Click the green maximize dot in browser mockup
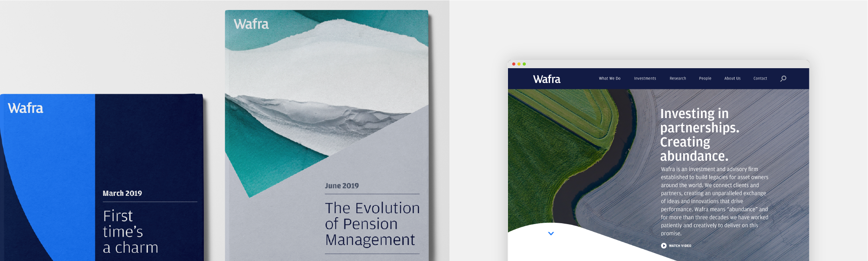Image resolution: width=868 pixels, height=261 pixels. pyautogui.click(x=524, y=64)
